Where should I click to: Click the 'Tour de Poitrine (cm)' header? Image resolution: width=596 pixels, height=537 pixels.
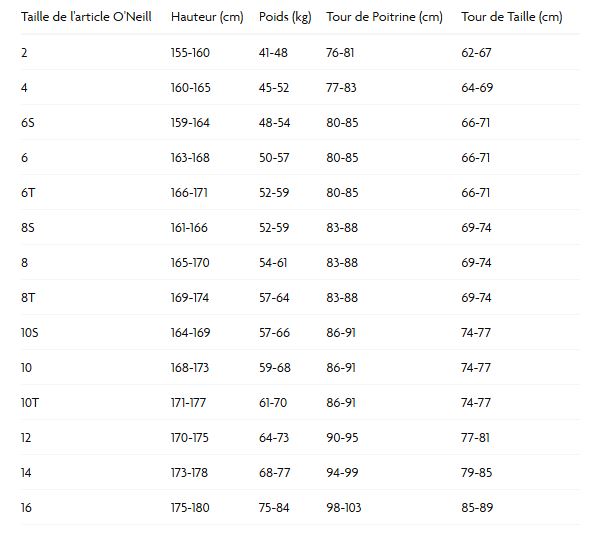point(384,17)
